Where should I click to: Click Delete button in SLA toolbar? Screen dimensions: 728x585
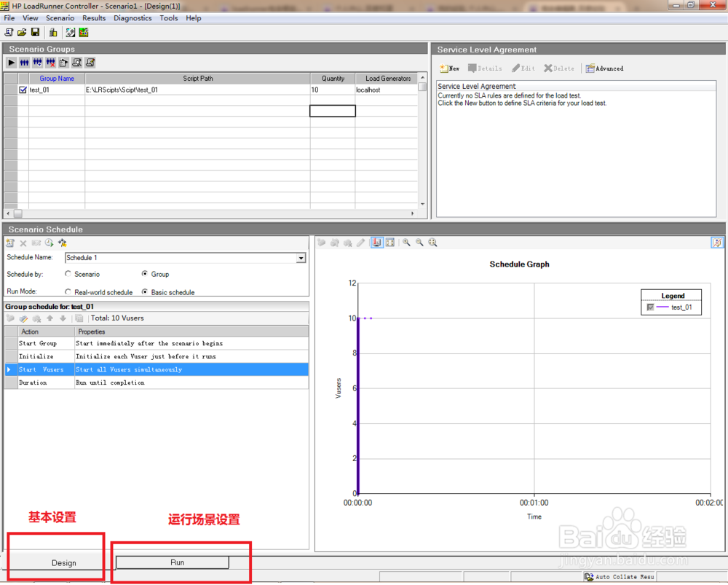click(559, 68)
